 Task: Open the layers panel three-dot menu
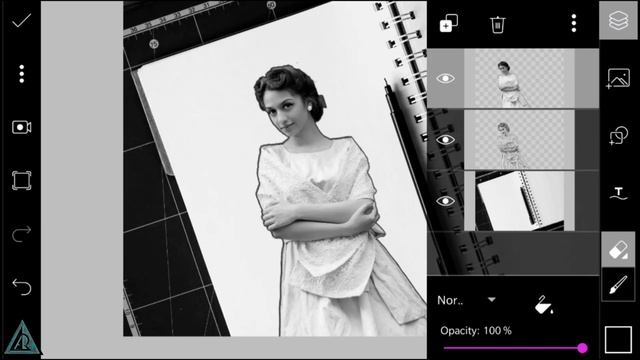(574, 23)
